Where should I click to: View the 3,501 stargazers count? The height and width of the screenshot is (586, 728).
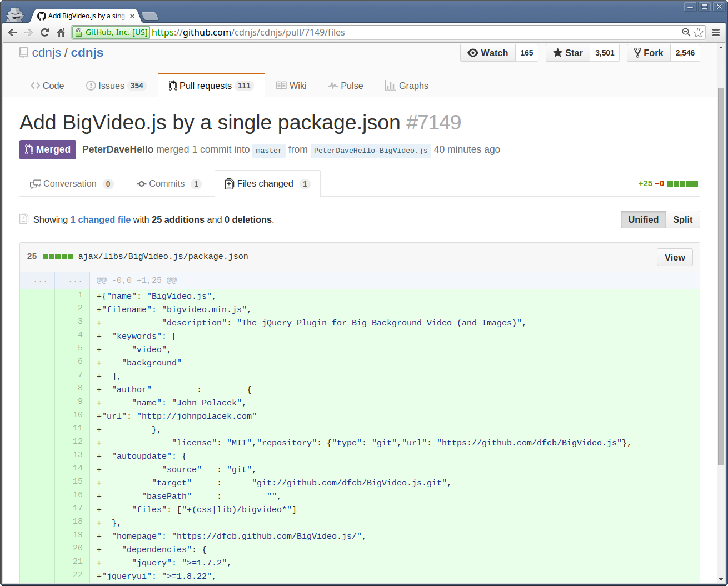point(605,53)
